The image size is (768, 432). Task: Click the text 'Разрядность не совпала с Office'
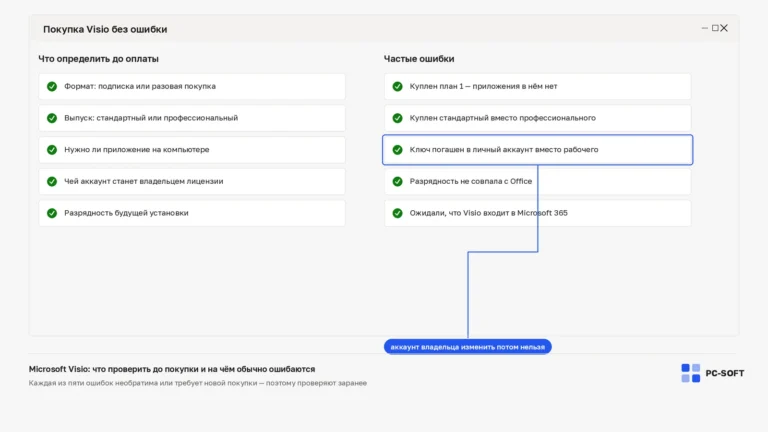tap(471, 181)
